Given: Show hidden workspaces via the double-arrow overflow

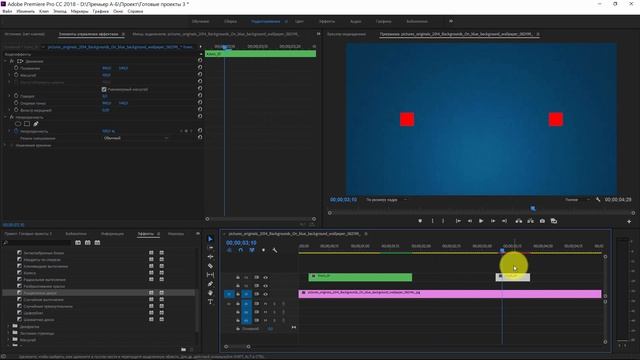Looking at the screenshot, I should coord(451,21).
